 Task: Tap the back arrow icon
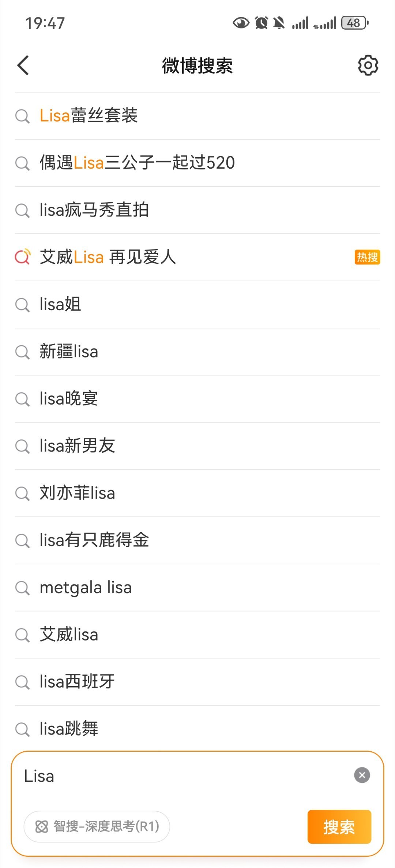click(x=23, y=65)
